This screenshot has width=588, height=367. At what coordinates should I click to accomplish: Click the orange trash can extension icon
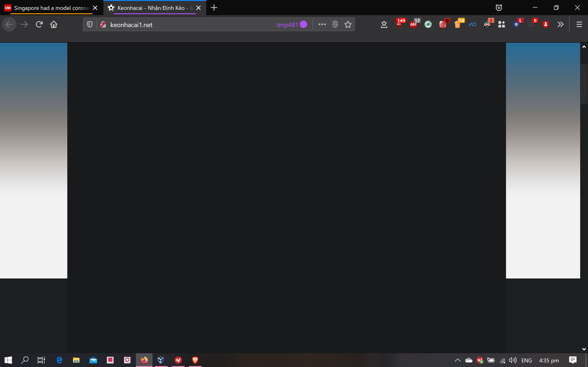coord(458,24)
